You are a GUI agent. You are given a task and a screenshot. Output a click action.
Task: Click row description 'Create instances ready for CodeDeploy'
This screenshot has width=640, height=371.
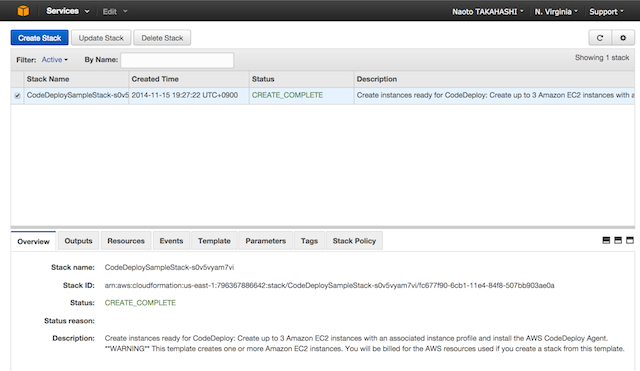click(x=496, y=95)
